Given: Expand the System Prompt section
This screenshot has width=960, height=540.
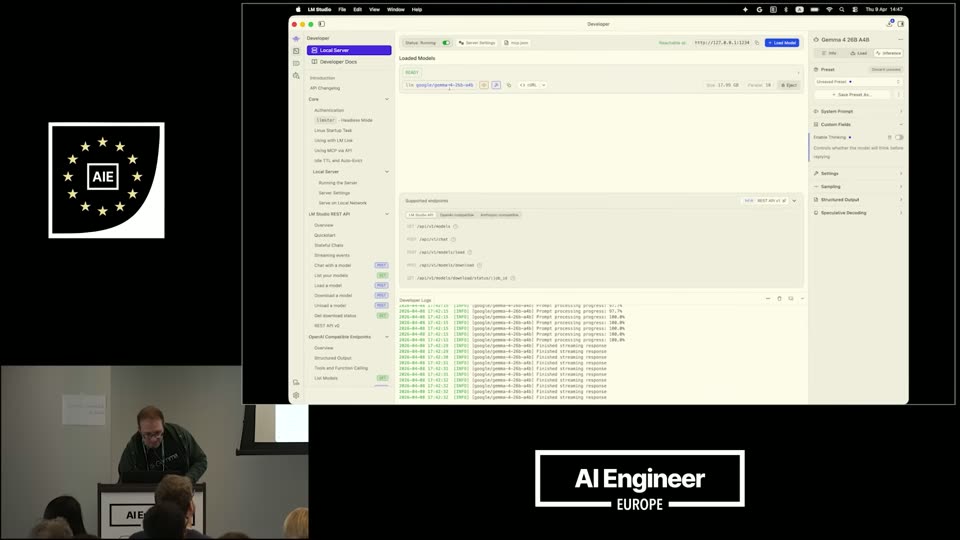Looking at the screenshot, I should [858, 111].
